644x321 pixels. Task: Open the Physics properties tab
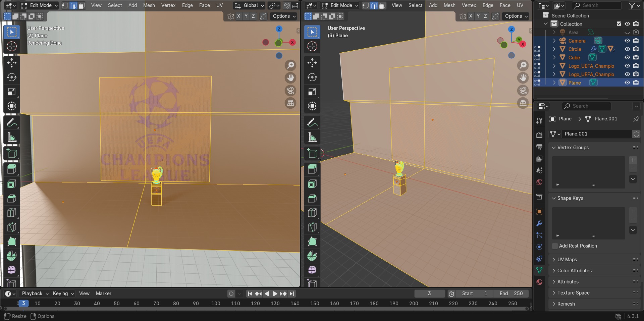click(539, 247)
